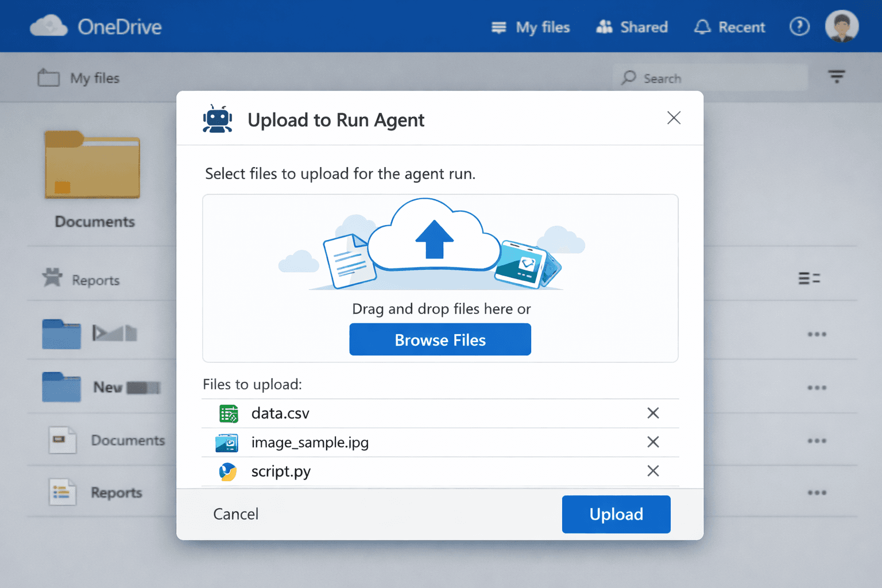Viewport: 882px width, 588px height.
Task: Click the image icon beside image_sample.jpg
Action: point(228,442)
